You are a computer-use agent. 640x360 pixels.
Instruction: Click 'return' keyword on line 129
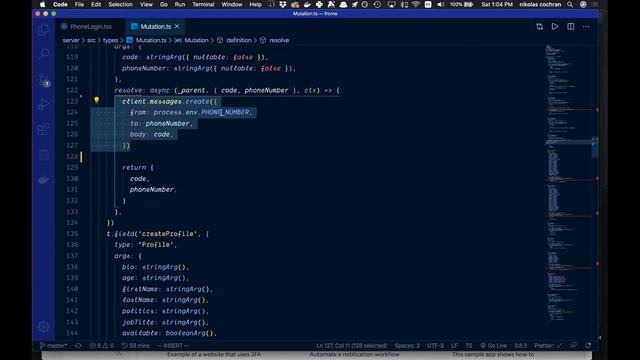tap(134, 167)
